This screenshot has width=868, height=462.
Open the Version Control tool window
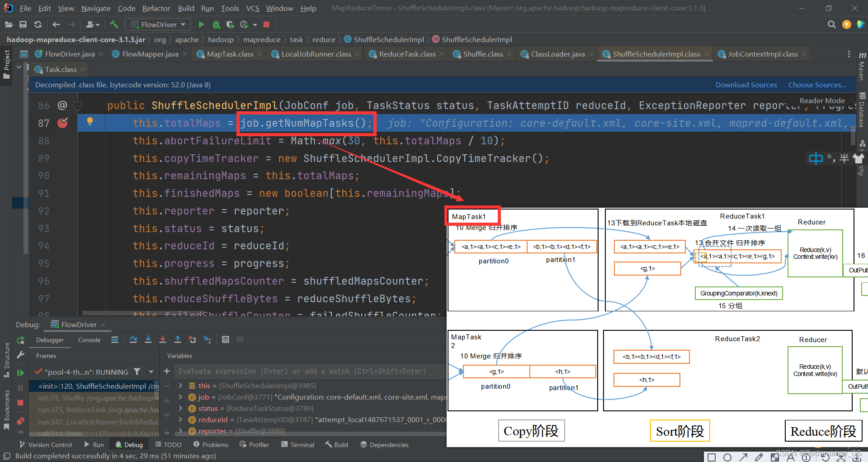[x=45, y=445]
